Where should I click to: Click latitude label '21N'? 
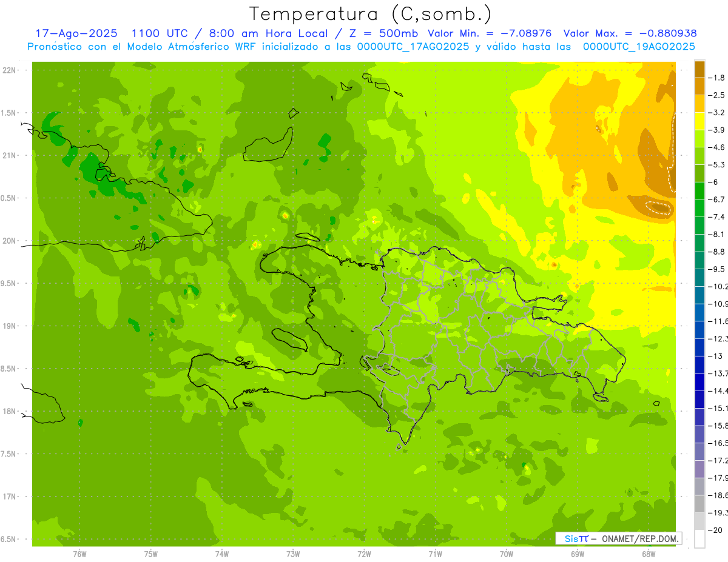(10, 155)
